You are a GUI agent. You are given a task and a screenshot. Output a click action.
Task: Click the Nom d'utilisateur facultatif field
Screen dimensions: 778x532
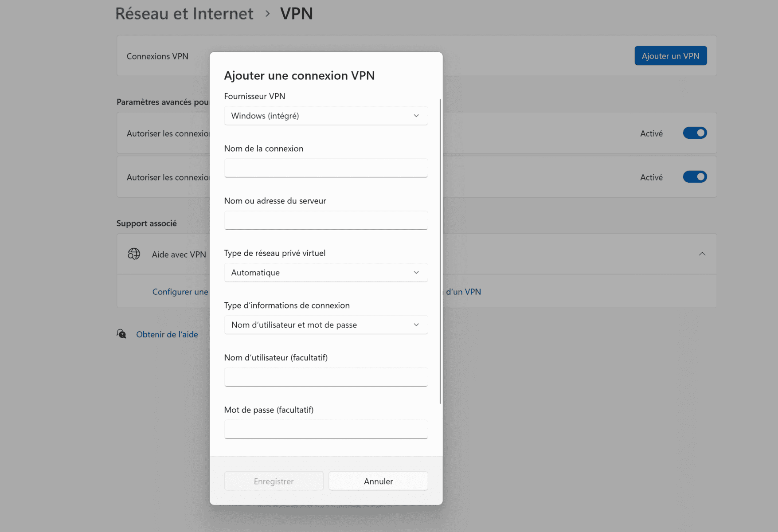(325, 377)
